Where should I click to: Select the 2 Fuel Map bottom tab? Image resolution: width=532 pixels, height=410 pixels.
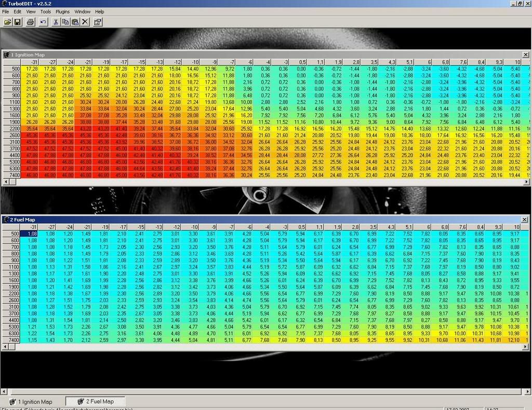click(96, 402)
